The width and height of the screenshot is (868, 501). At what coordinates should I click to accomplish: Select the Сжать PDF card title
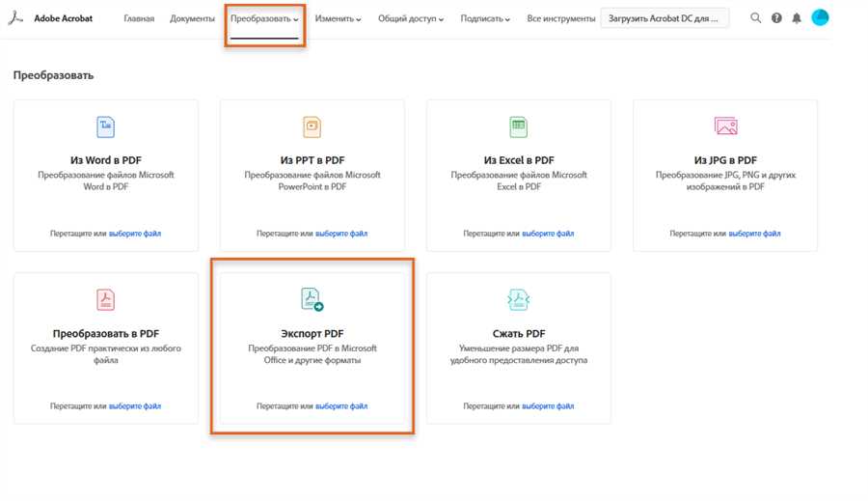(519, 334)
